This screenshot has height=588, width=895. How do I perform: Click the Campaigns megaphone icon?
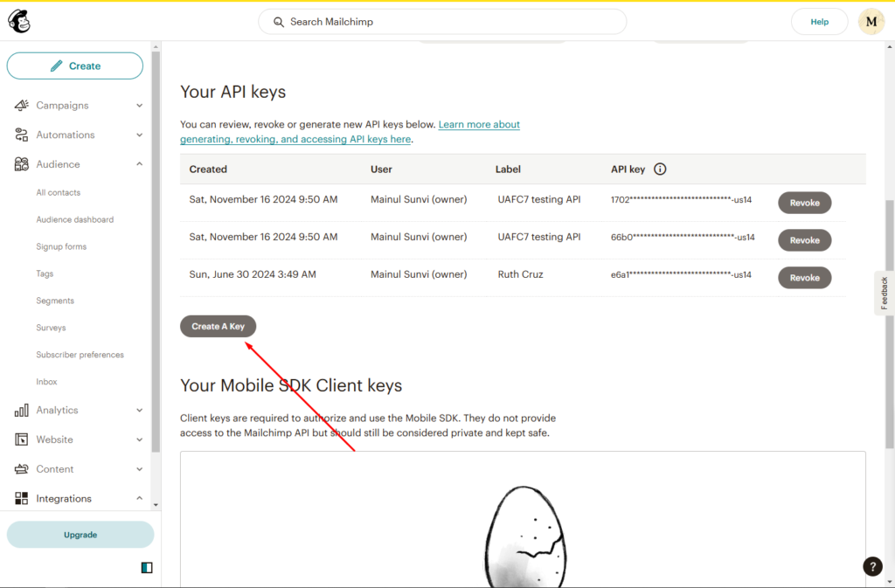coord(22,105)
